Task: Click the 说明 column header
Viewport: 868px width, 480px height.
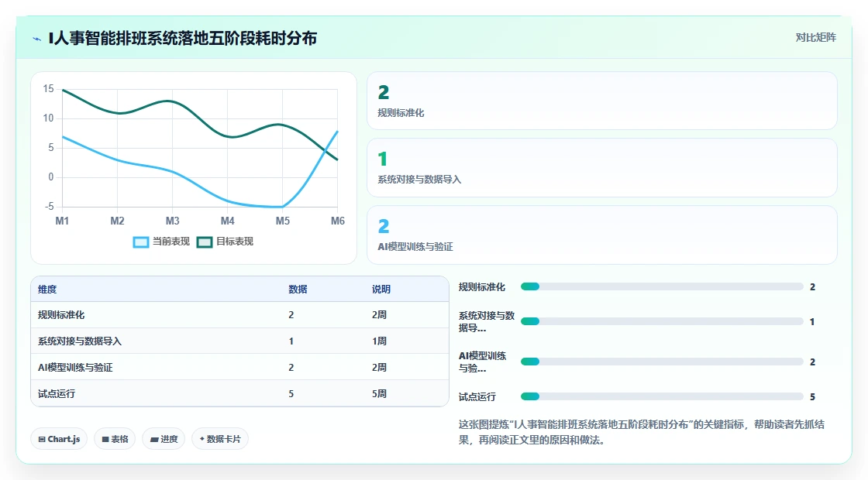Action: coord(381,290)
